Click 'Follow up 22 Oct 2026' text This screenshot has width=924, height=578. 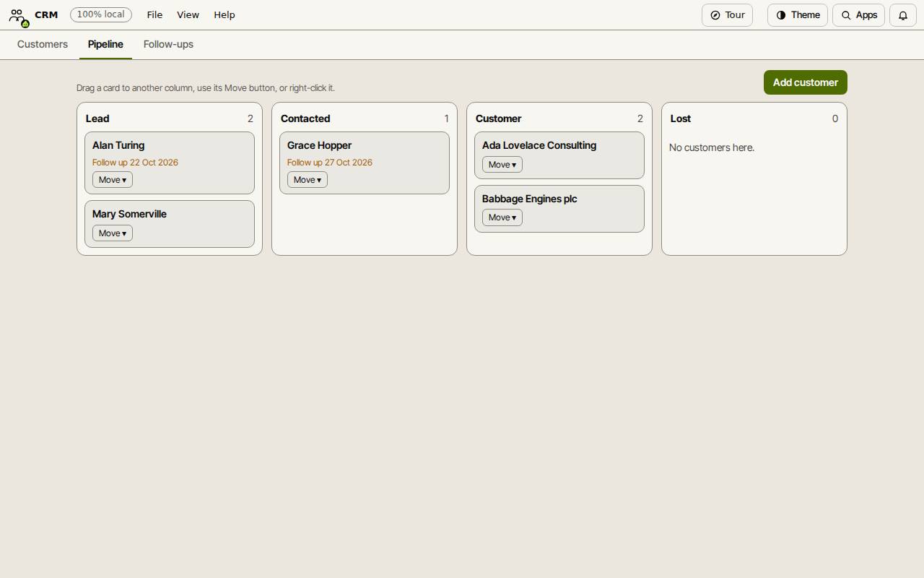click(135, 163)
